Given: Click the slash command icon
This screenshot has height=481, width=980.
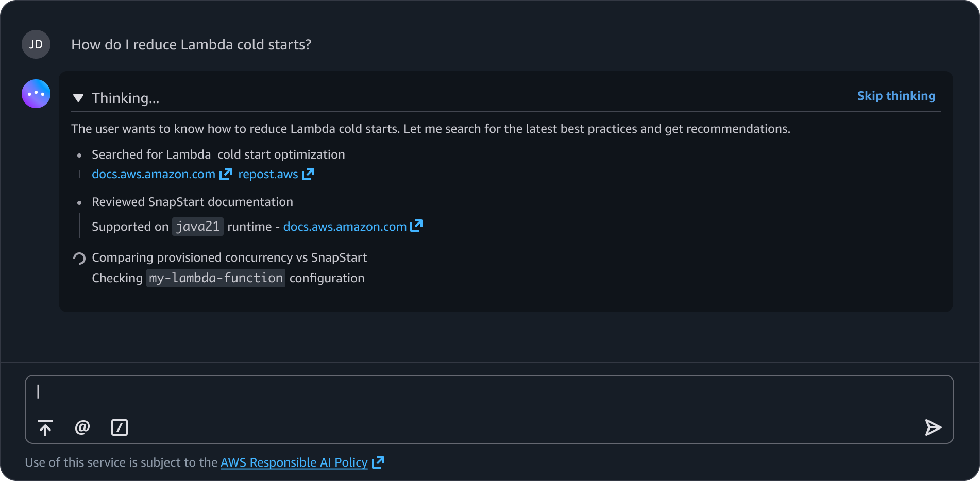Looking at the screenshot, I should click(120, 427).
